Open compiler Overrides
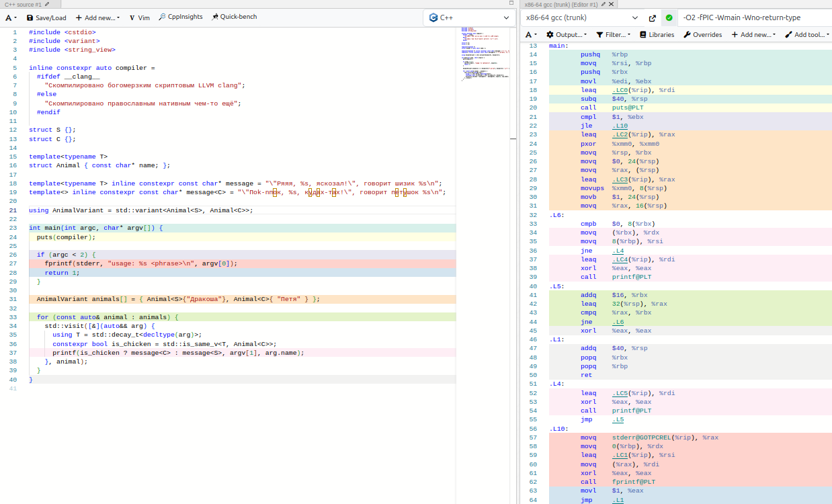832x504 pixels. (x=702, y=35)
